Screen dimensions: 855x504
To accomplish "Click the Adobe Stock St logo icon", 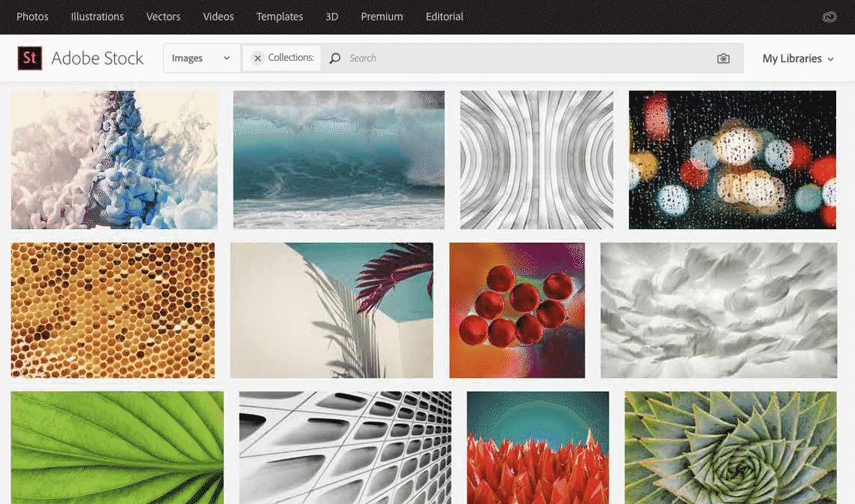I will click(30, 58).
